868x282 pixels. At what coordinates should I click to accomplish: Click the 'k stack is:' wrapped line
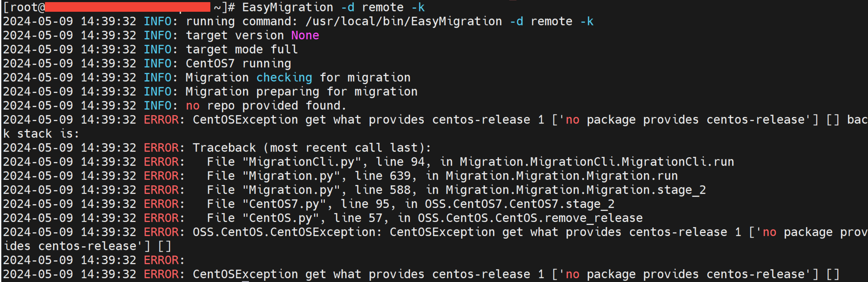click(x=41, y=134)
